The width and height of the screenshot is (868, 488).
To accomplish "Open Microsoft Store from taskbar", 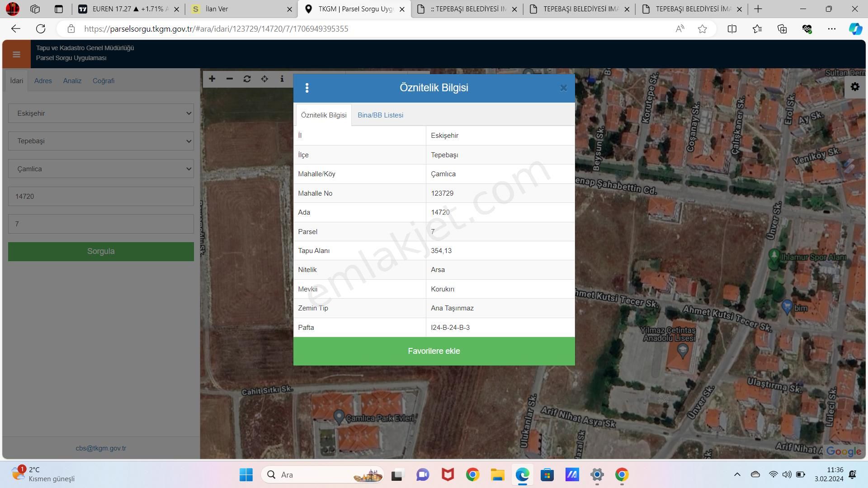I will tap(547, 474).
